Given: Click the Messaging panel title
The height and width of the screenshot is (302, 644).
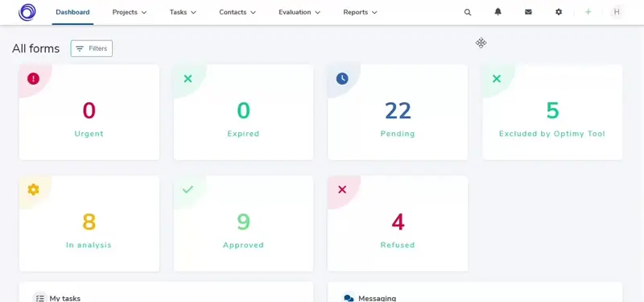Looking at the screenshot, I should pos(377,298).
